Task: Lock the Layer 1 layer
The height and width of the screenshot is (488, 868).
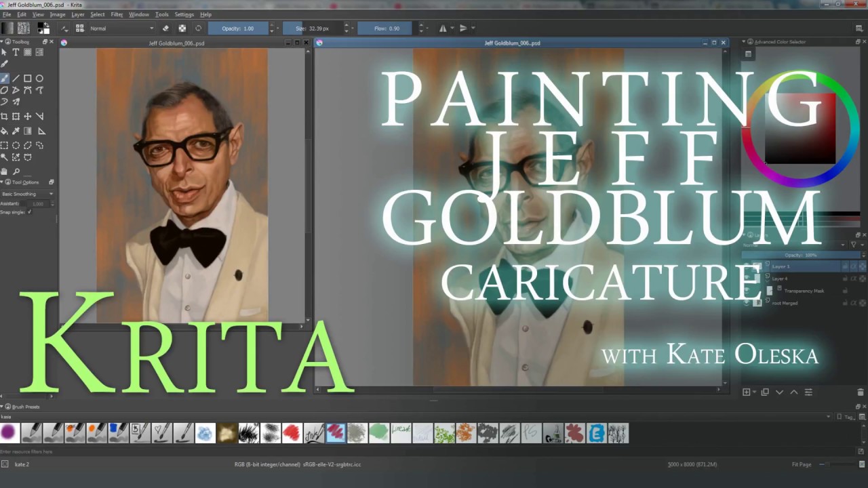Action: point(845,266)
